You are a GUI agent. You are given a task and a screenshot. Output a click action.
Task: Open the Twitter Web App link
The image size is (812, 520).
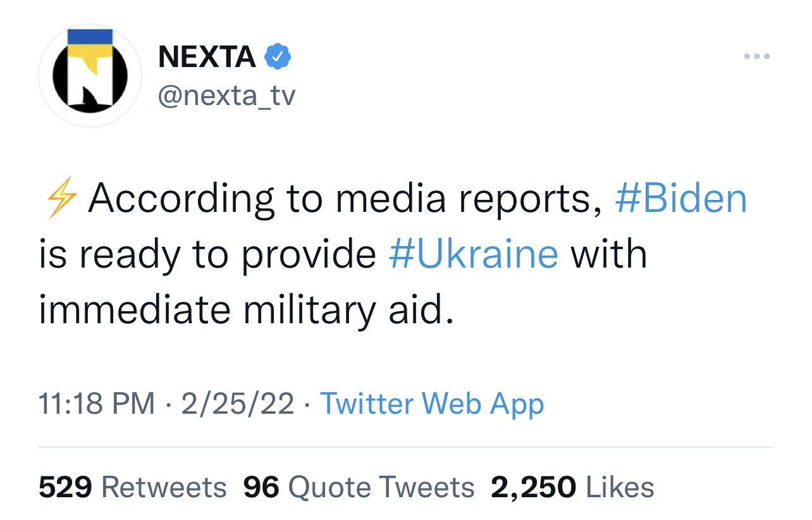[x=432, y=404]
